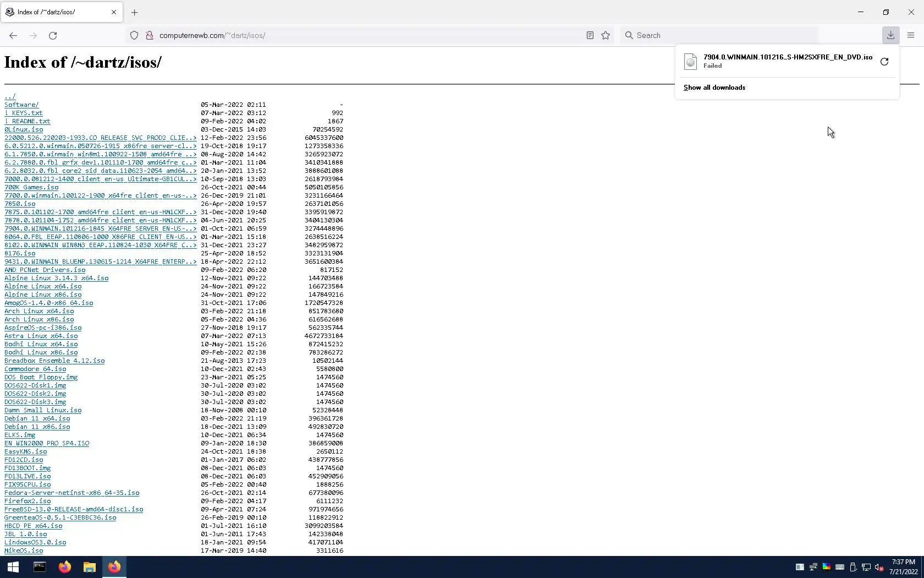This screenshot has height=578, width=924.
Task: Open File Explorer from taskbar
Action: pos(89,567)
